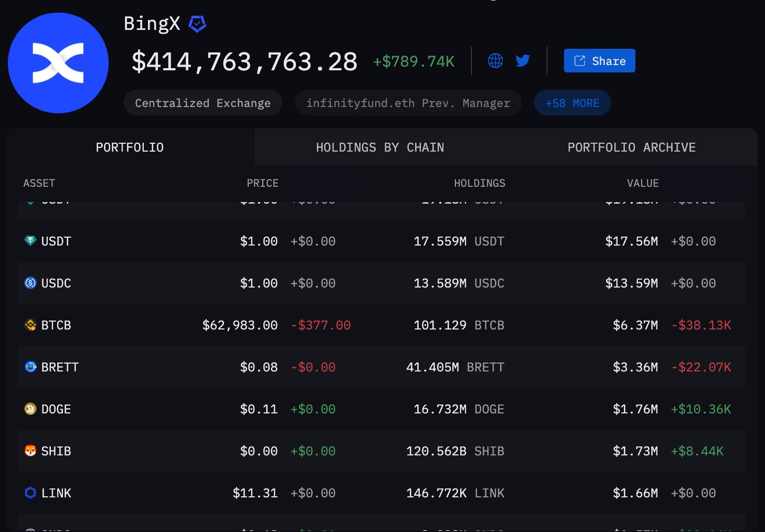The width and height of the screenshot is (765, 532).
Task: Click the Share button
Action: [x=599, y=60]
